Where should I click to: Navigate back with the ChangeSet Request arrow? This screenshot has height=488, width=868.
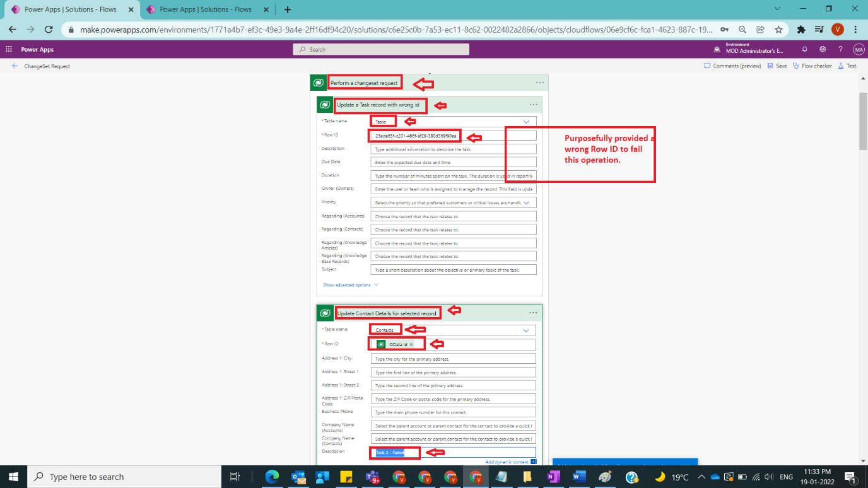15,66
